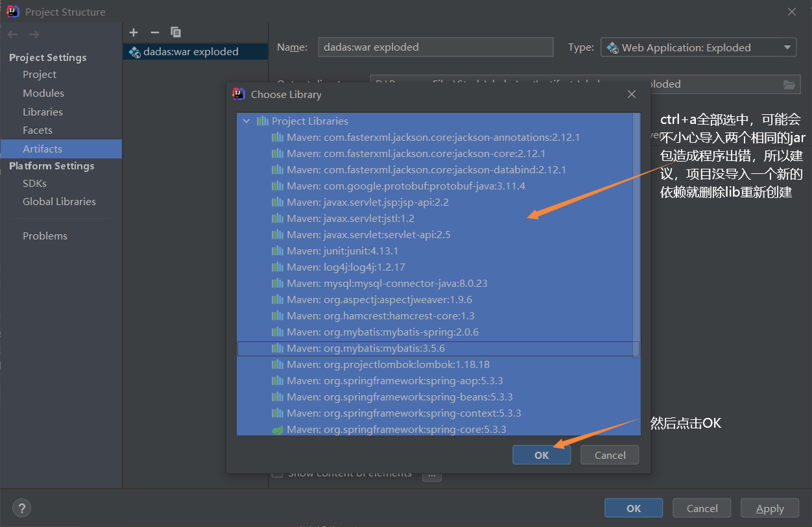Close the Choose Library dialog with X
This screenshot has height=527, width=812.
[632, 94]
